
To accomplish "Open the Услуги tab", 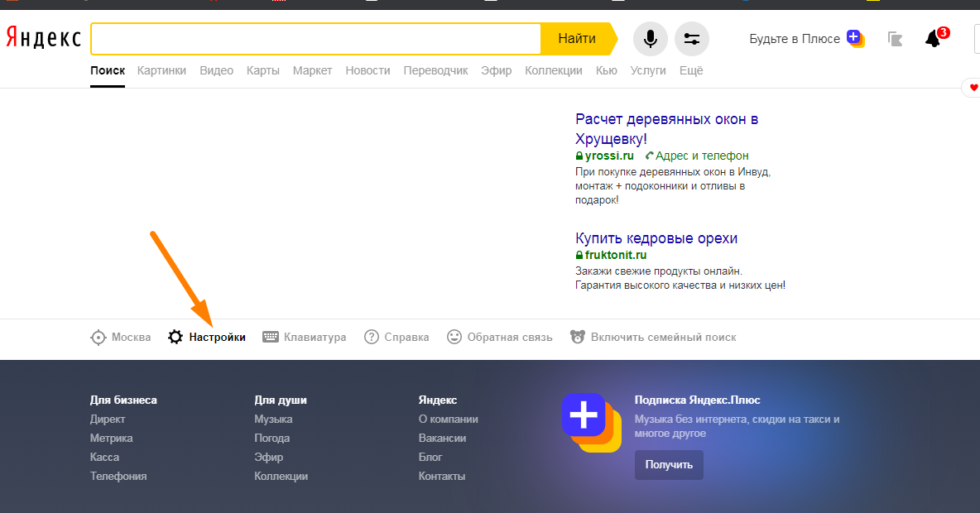I will pyautogui.click(x=648, y=70).
